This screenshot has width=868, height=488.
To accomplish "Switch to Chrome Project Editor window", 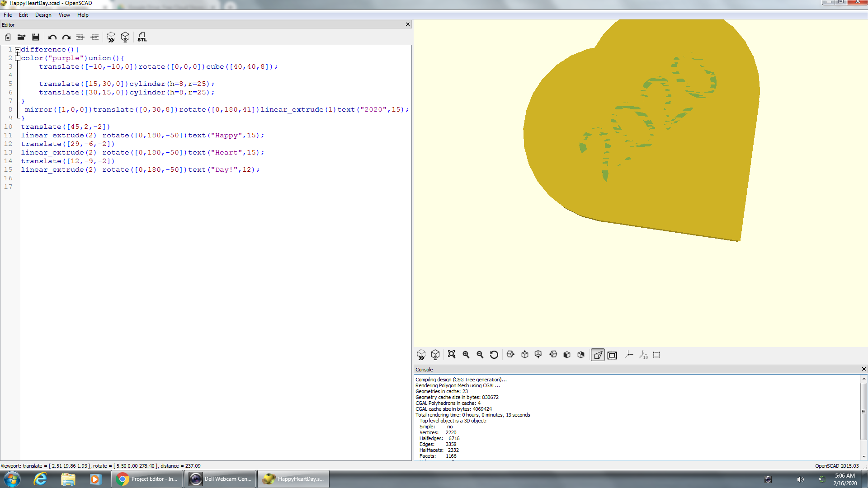I will pos(147,479).
